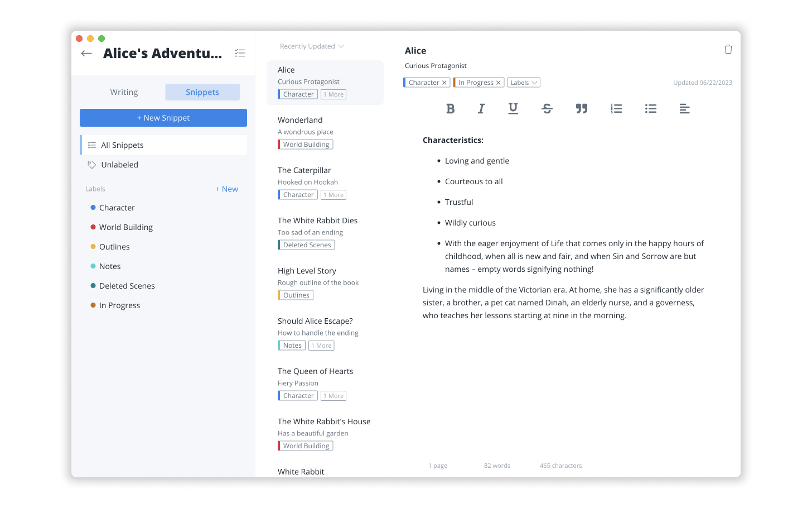Viewport: 812px width, 508px height.
Task: Open the Should Alice Escape? snippet
Action: [325, 333]
